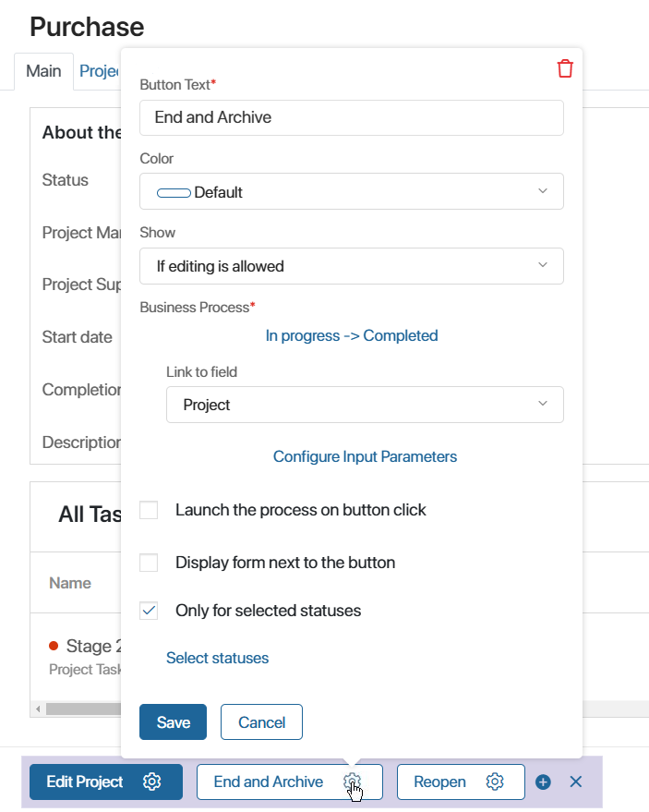Add new button with plus icon
The height and width of the screenshot is (812, 649).
[543, 782]
